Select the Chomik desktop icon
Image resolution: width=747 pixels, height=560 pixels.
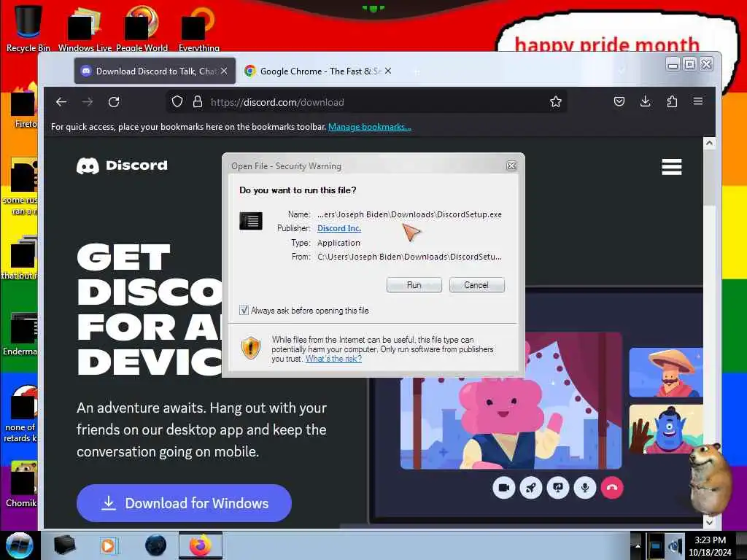coord(21,483)
